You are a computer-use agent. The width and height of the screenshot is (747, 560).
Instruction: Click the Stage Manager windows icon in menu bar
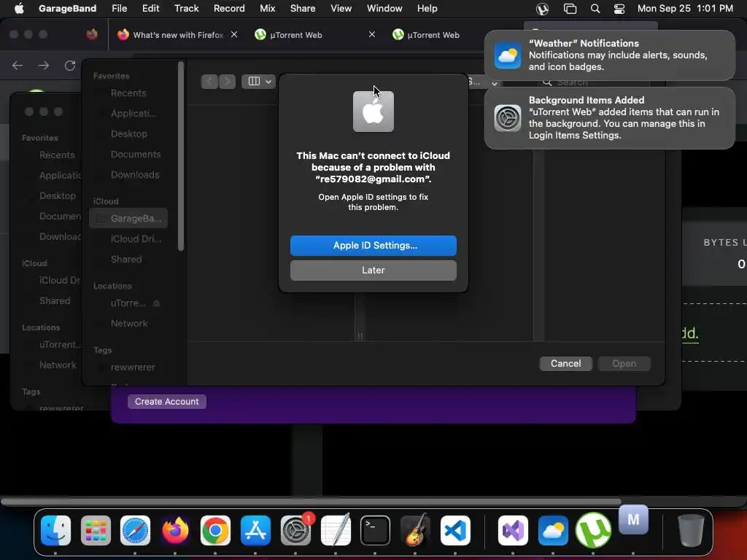click(570, 8)
